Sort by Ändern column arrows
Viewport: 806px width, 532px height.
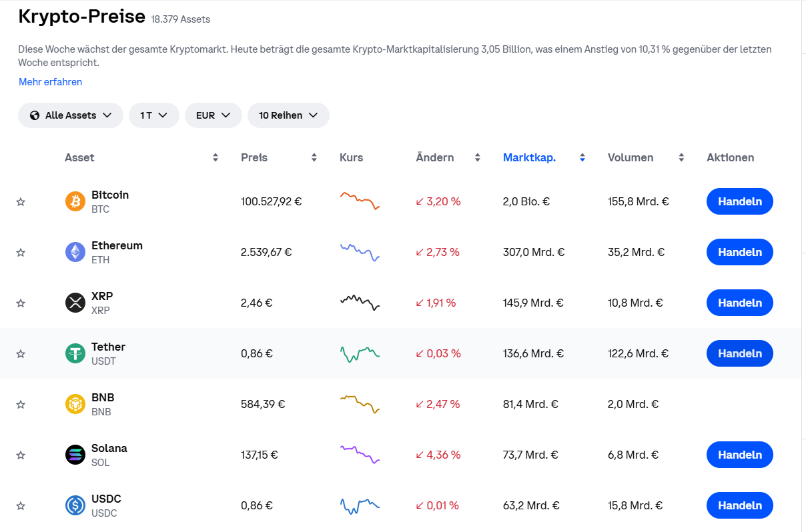[478, 158]
